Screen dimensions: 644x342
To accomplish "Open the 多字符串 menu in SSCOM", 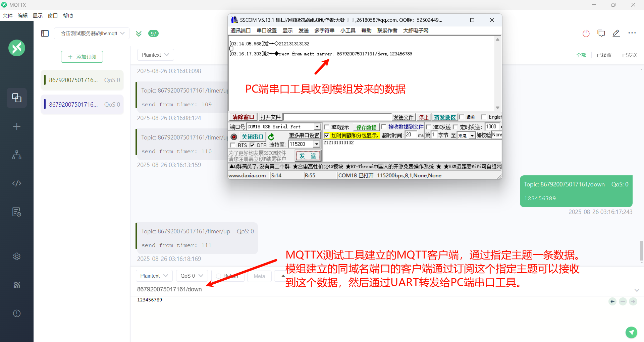I will click(x=324, y=31).
